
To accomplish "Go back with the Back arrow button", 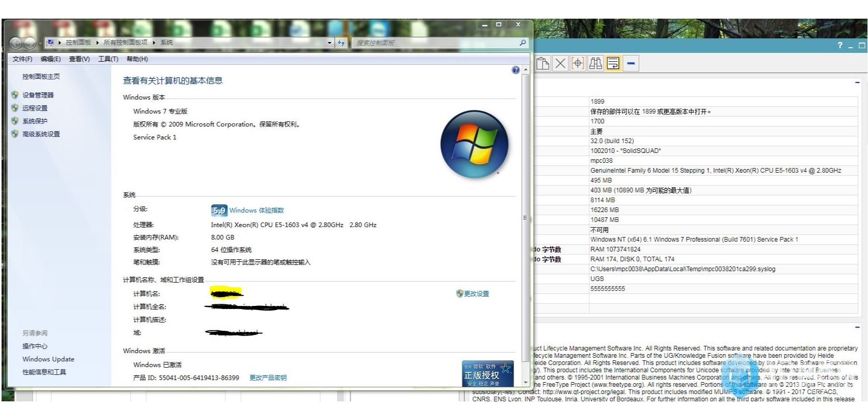I will [x=16, y=43].
